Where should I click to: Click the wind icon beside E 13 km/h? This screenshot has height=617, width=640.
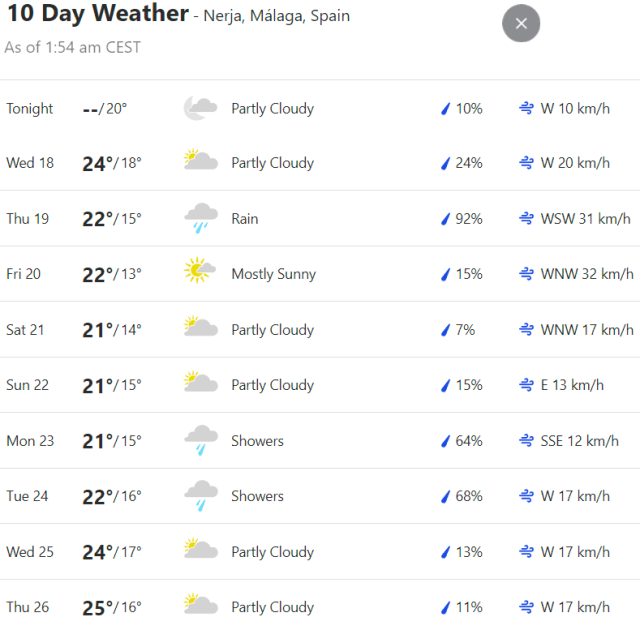[526, 385]
